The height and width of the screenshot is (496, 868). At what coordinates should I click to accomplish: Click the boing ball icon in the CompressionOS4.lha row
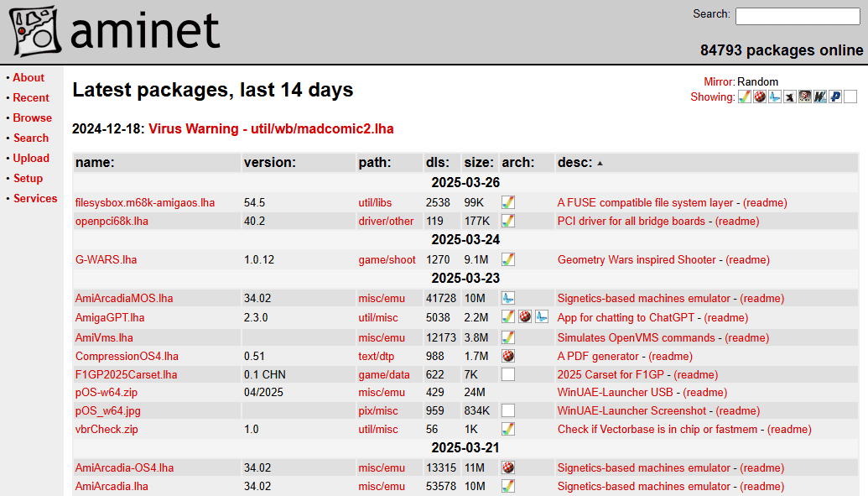pos(508,356)
